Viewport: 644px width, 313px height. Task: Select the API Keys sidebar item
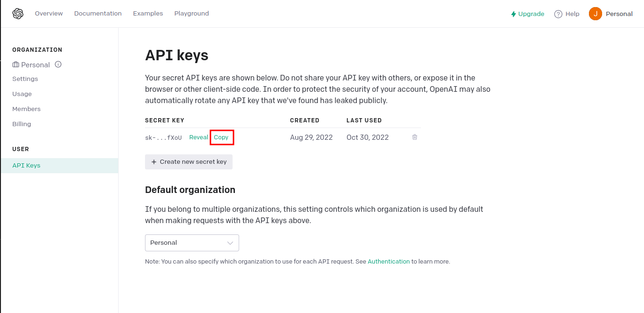(x=59, y=166)
